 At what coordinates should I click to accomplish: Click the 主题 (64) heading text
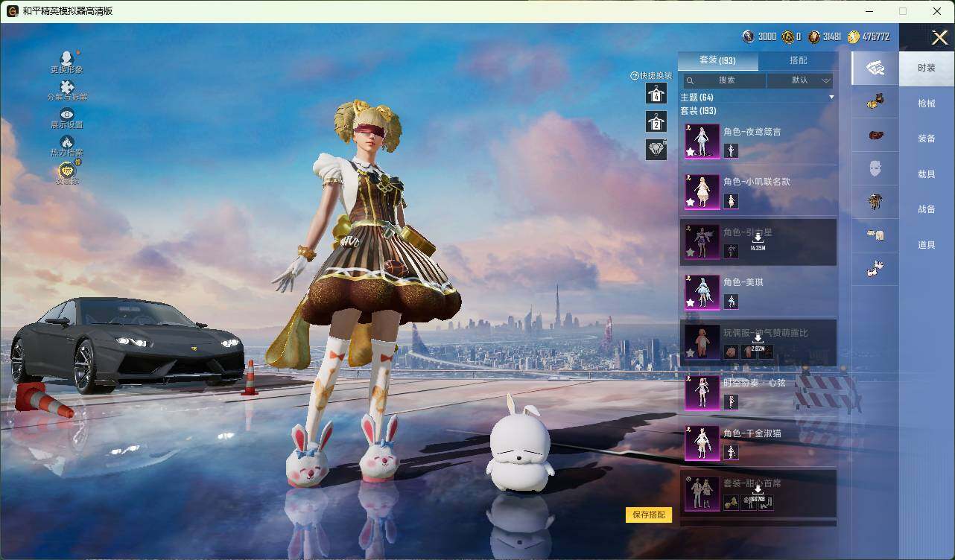pos(697,98)
